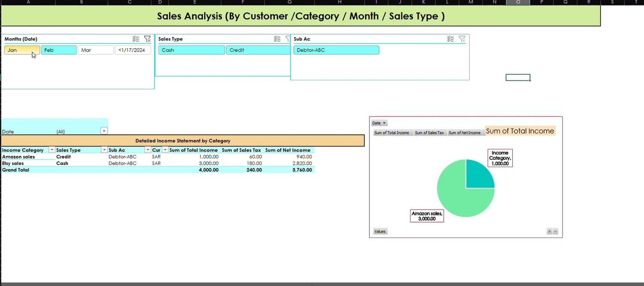Click the Values button on the pivot chart
The image size is (644, 286).
[x=380, y=231]
